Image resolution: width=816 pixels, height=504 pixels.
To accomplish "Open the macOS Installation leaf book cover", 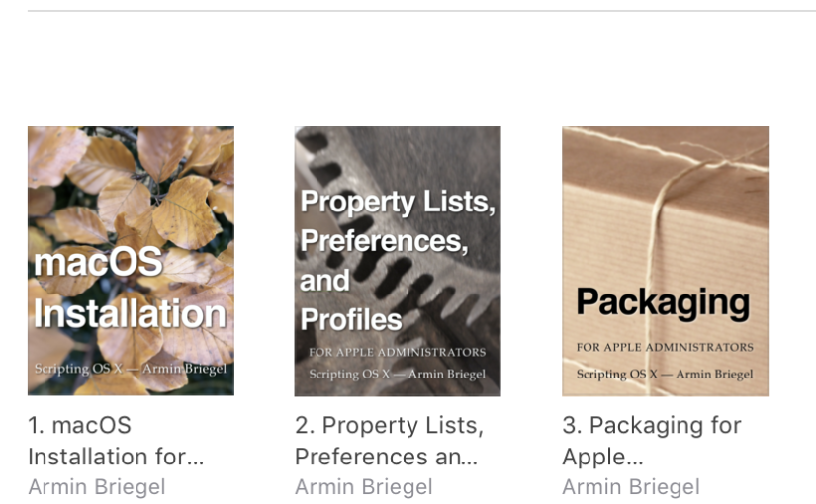I will click(131, 261).
